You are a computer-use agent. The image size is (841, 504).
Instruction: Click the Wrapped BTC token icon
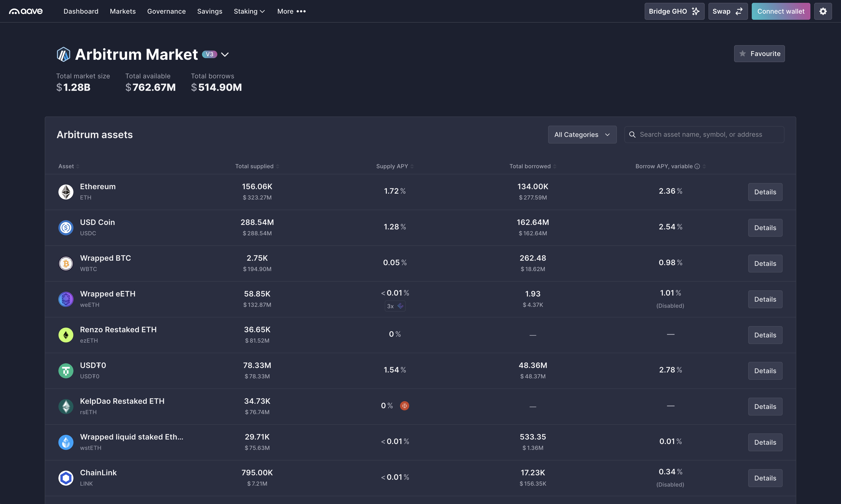coord(66,263)
